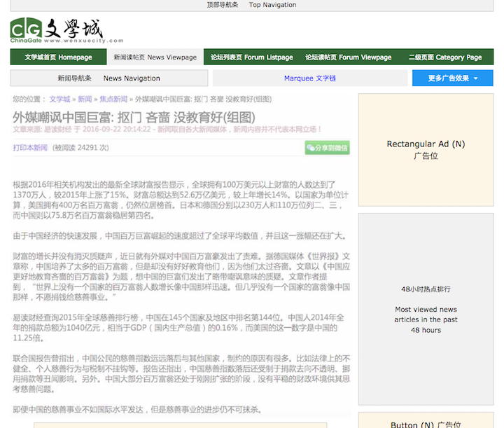Click the article source line dated 2016-09-22
This screenshot has width=504, height=428.
click(x=167, y=130)
